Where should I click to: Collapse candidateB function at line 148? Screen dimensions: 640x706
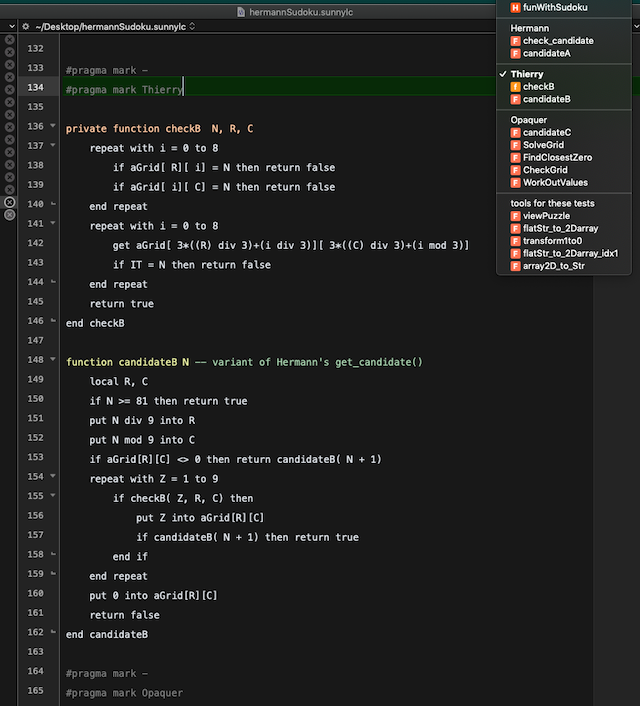click(x=54, y=360)
